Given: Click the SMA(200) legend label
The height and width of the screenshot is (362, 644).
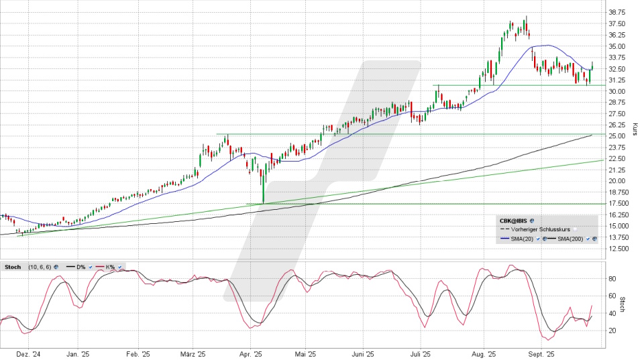Looking at the screenshot, I should pos(570,239).
